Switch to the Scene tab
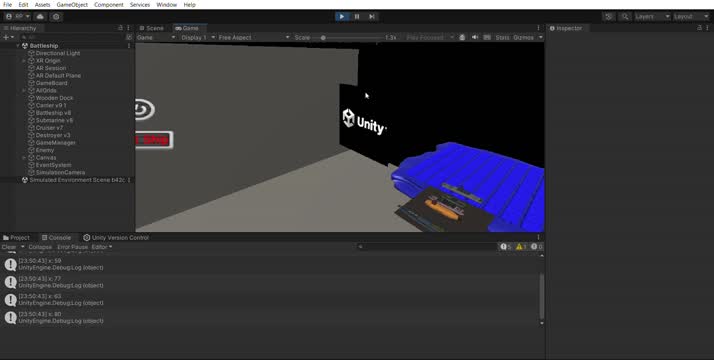This screenshot has width=714, height=360. [151, 28]
